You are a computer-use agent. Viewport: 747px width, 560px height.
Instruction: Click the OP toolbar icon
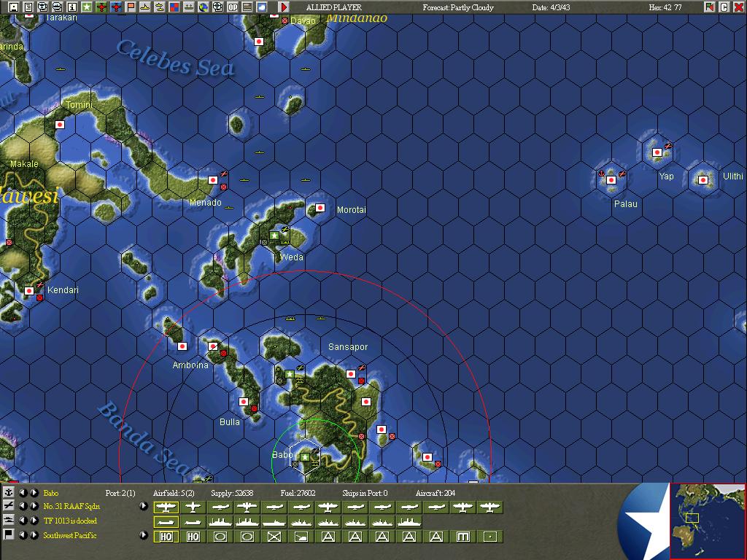pyautogui.click(x=233, y=7)
